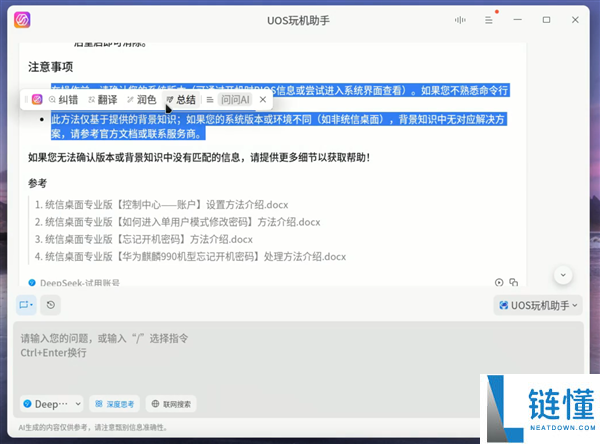This screenshot has height=444, width=600.
Task: Toggle 联网搜索 web search
Action: click(x=171, y=404)
